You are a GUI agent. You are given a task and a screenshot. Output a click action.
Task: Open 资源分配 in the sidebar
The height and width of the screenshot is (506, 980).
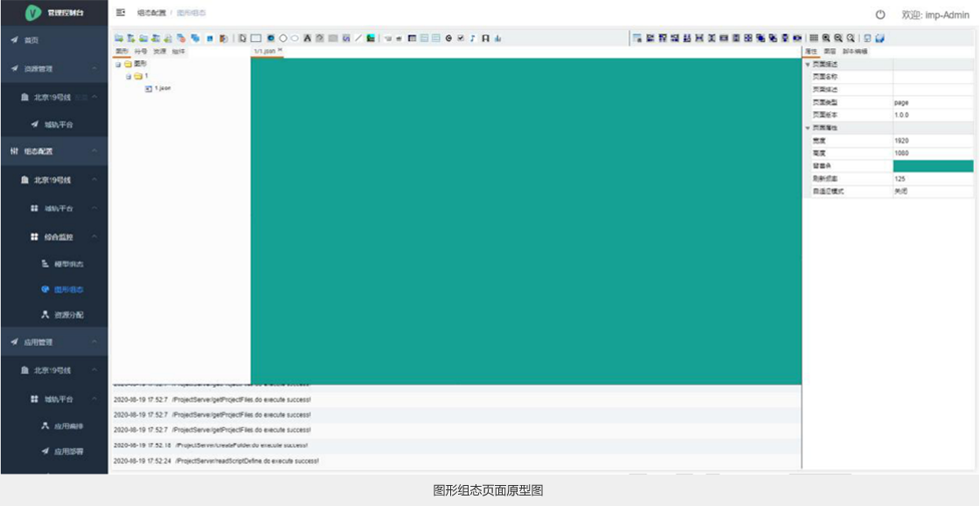point(68,315)
